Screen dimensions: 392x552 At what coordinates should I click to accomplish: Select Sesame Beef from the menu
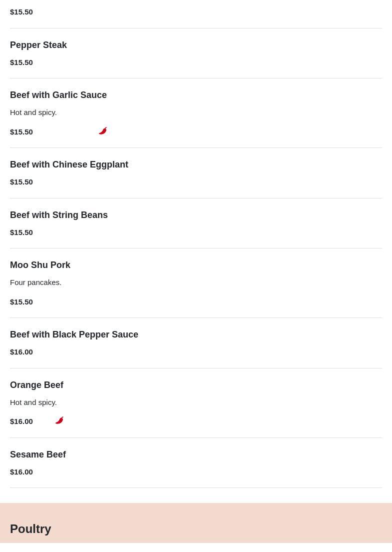point(38,454)
